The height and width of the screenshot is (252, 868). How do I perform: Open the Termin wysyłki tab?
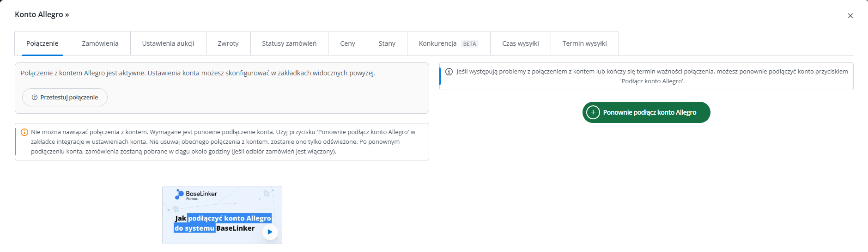[x=585, y=43]
